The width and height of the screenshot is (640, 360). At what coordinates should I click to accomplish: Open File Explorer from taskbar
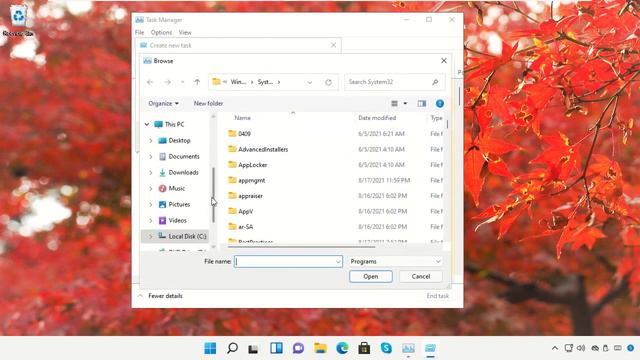(x=320, y=348)
